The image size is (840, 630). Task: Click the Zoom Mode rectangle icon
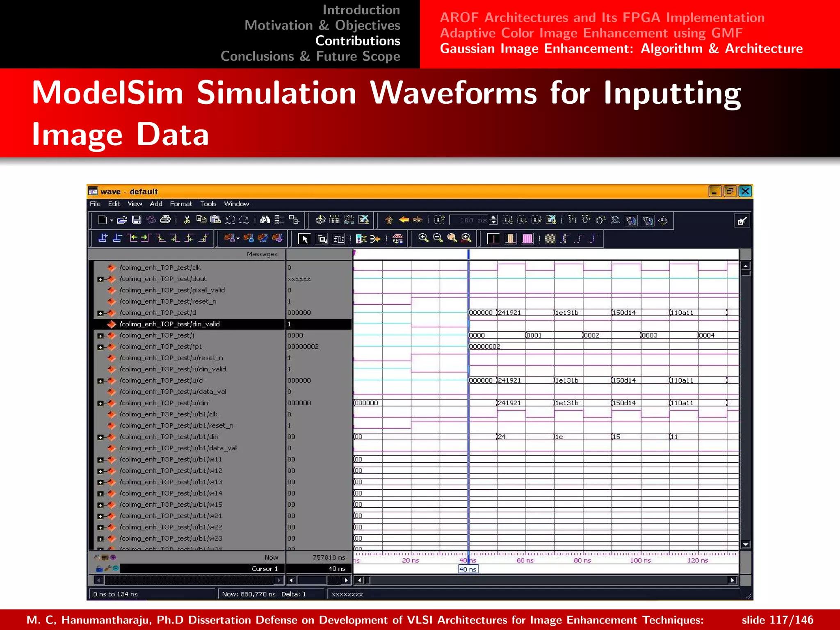(322, 239)
